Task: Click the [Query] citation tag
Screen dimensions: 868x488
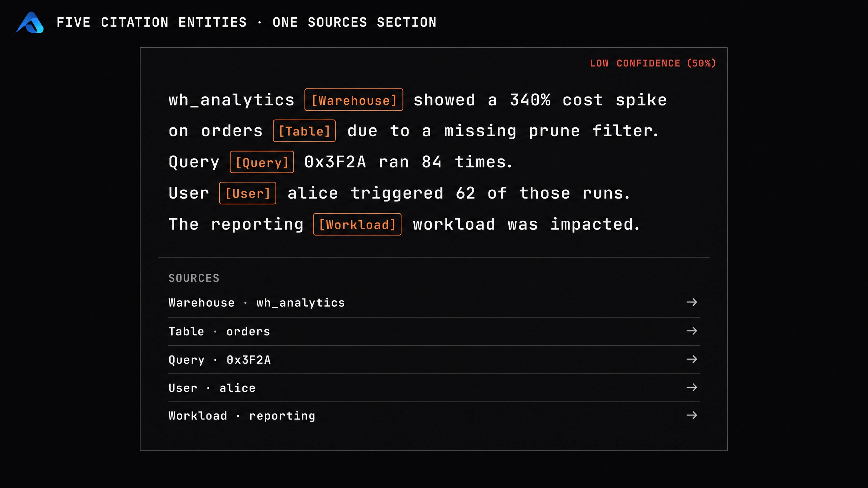Action: [262, 162]
